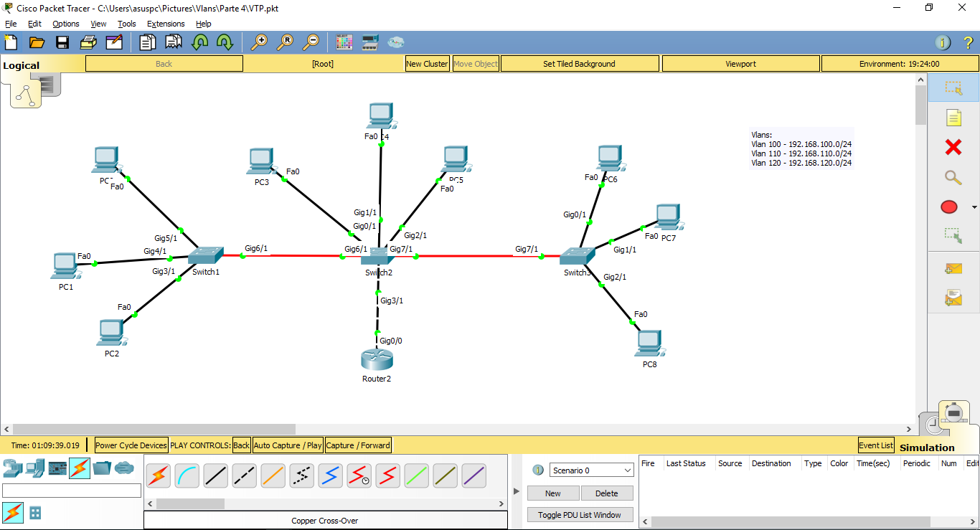The image size is (980, 530).
Task: Select the Delete tool red X
Action: click(x=953, y=147)
